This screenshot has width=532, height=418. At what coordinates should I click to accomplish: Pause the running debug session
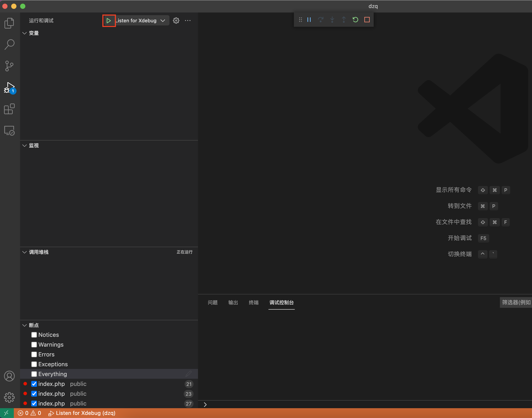309,20
